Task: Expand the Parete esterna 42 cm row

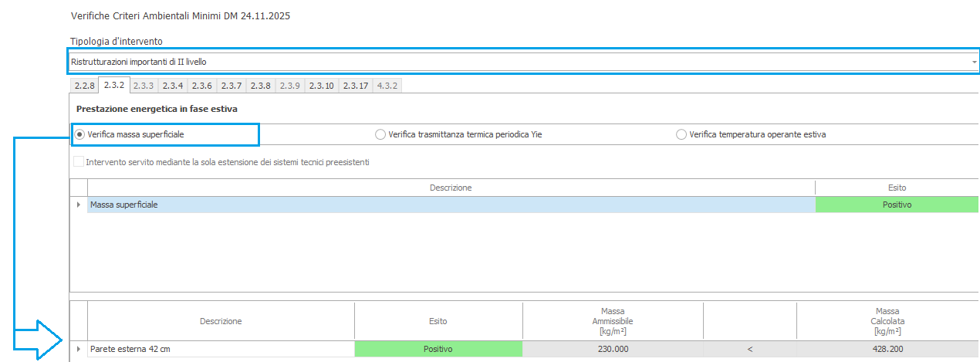Action: click(x=78, y=349)
